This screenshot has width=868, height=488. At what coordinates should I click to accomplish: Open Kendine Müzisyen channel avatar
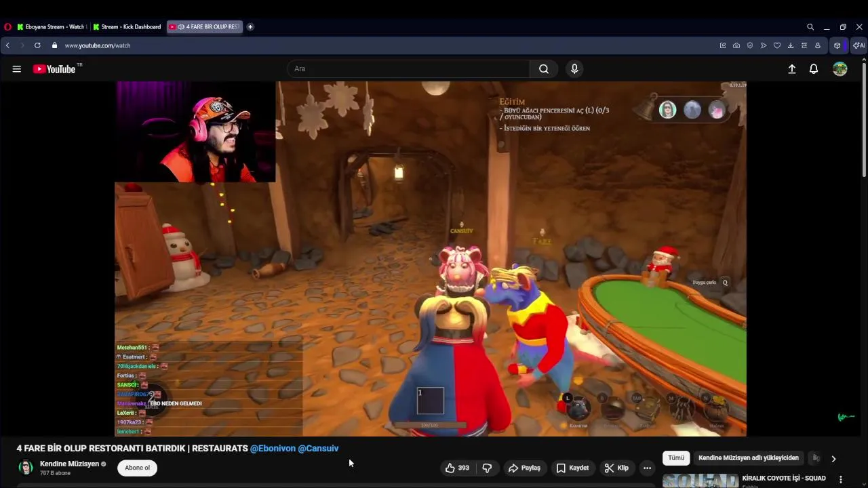pyautogui.click(x=26, y=468)
